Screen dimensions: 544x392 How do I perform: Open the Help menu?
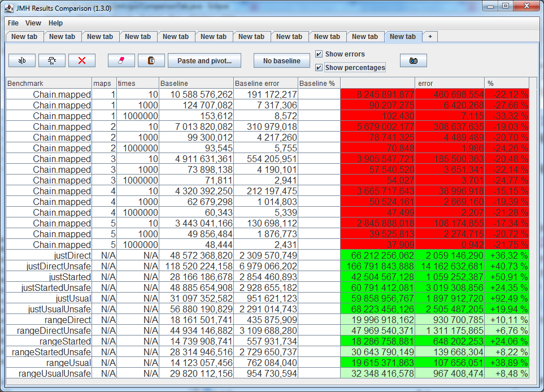coord(55,23)
